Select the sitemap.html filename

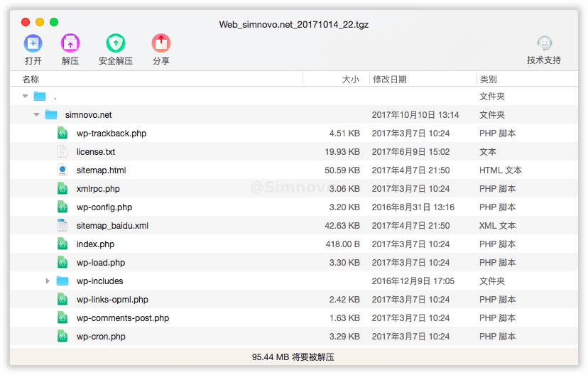[102, 170]
